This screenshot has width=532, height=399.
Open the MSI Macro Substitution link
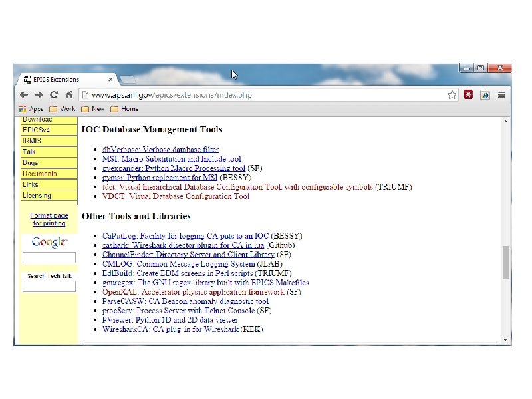(x=172, y=159)
